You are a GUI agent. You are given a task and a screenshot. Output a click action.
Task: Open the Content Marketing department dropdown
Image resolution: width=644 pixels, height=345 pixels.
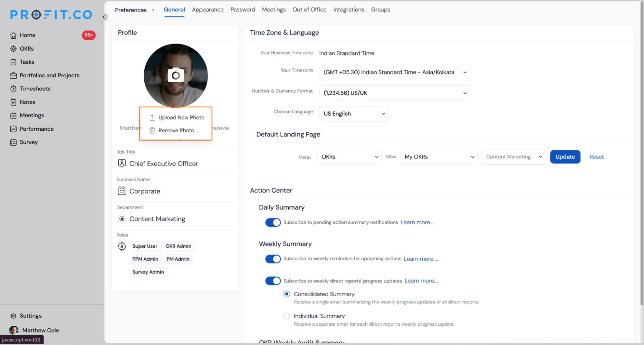514,157
